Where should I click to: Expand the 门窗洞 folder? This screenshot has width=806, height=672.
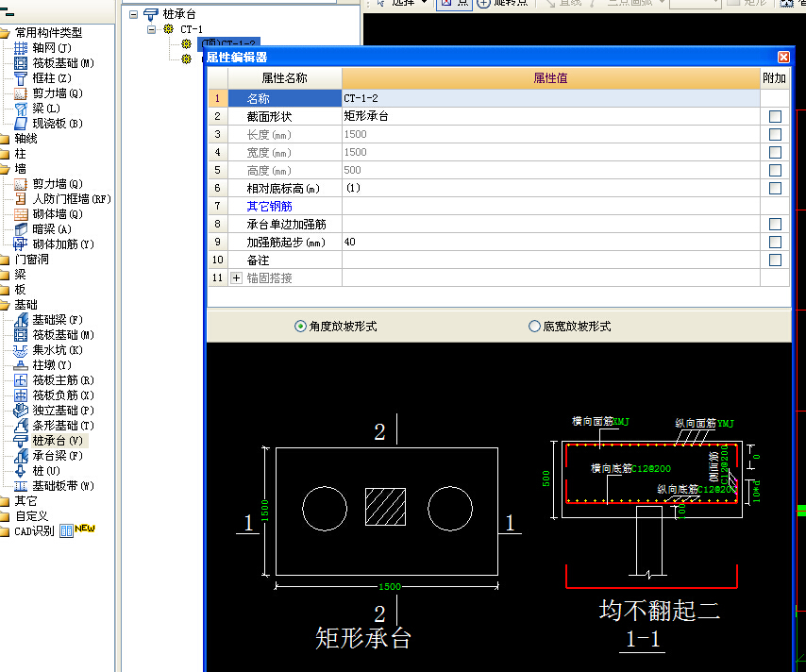click(5, 260)
